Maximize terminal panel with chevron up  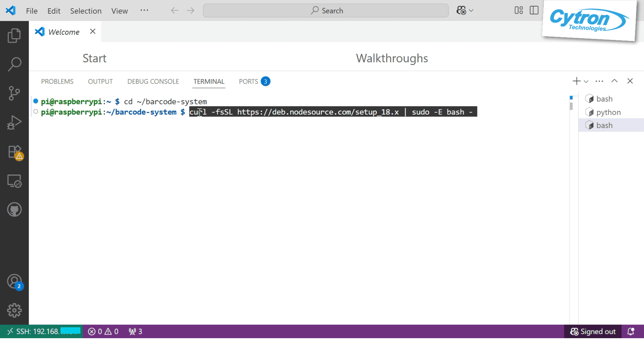[614, 81]
